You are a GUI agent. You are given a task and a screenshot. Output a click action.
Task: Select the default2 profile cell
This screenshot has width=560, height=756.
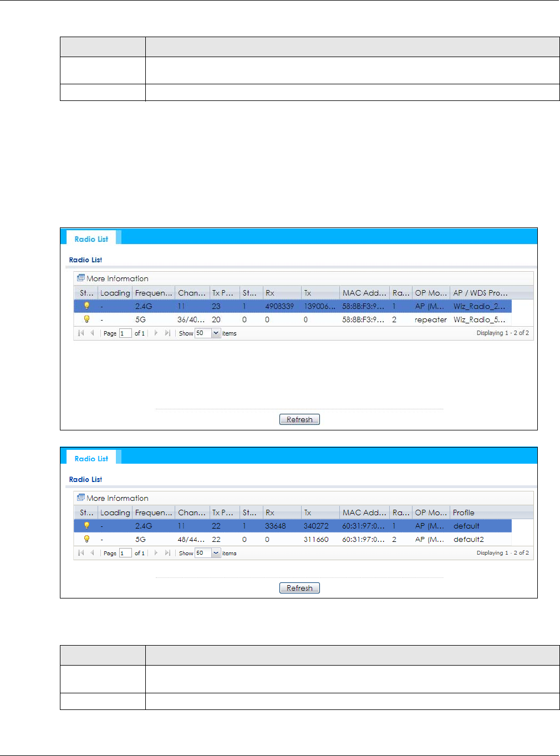point(469,539)
